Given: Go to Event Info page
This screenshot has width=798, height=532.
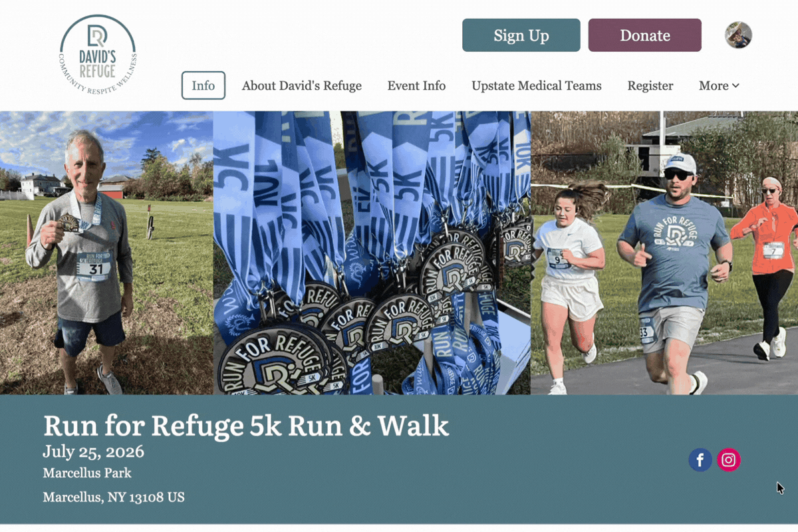Looking at the screenshot, I should (x=417, y=86).
